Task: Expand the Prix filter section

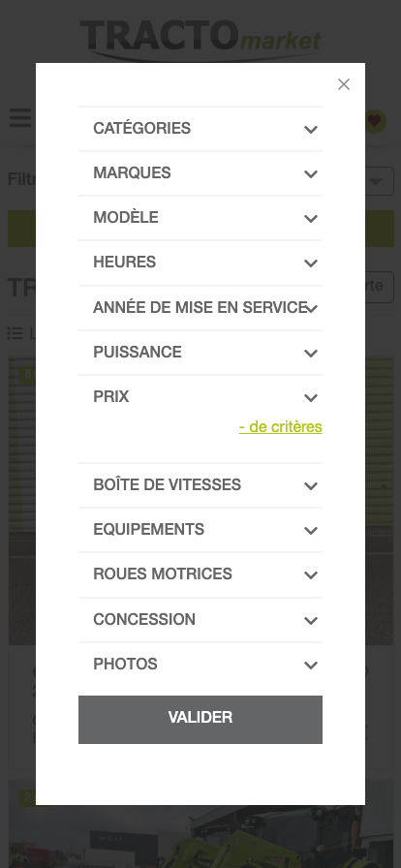Action: (x=200, y=397)
